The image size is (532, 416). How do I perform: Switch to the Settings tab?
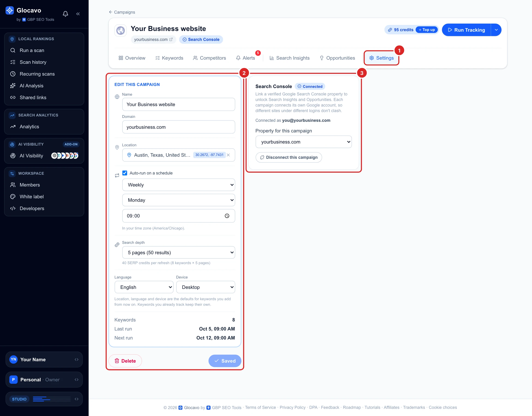[x=381, y=58]
